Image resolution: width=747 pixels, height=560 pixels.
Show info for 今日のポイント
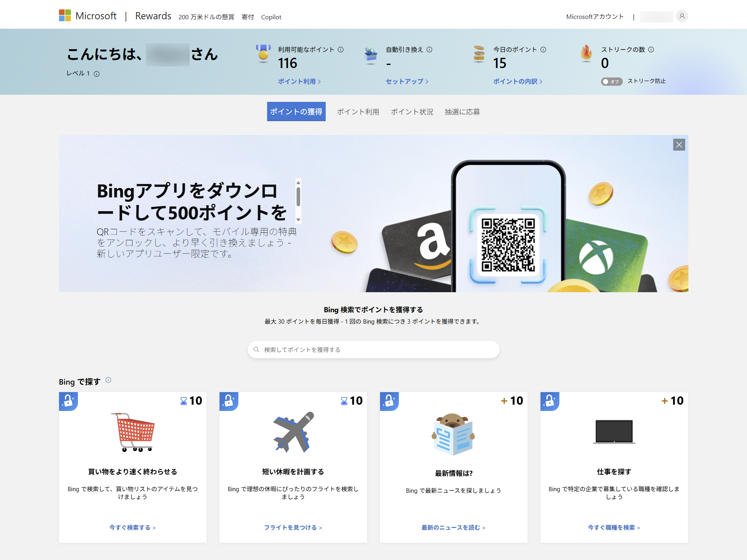click(x=543, y=50)
